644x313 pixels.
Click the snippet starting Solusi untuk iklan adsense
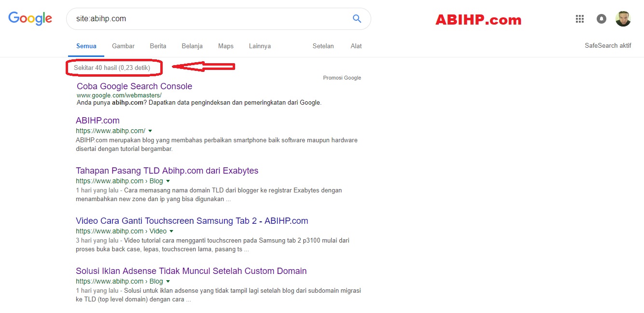tap(218, 295)
